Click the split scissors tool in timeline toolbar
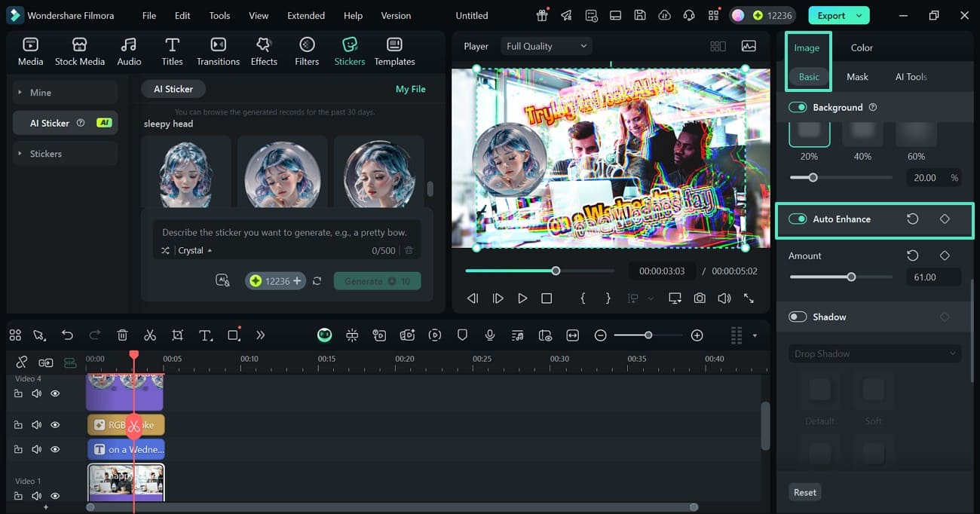This screenshot has width=980, height=514. (150, 335)
